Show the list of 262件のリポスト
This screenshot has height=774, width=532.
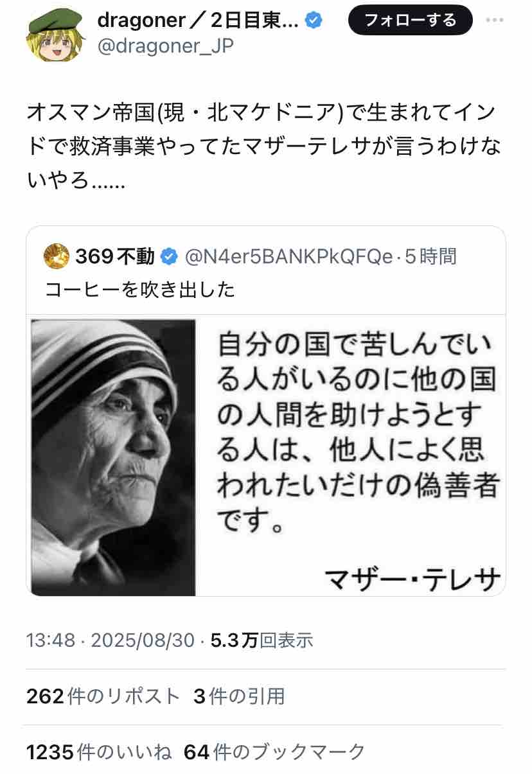[x=103, y=696]
